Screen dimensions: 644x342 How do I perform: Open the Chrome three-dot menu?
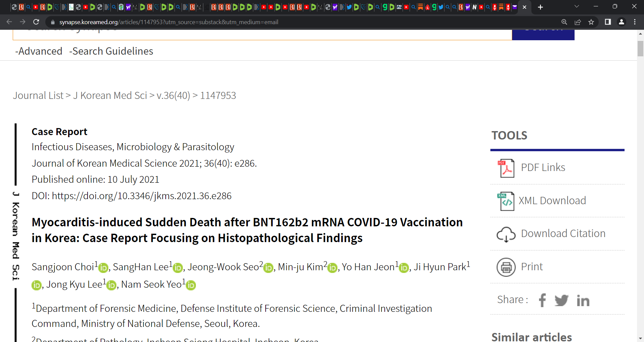tap(635, 22)
